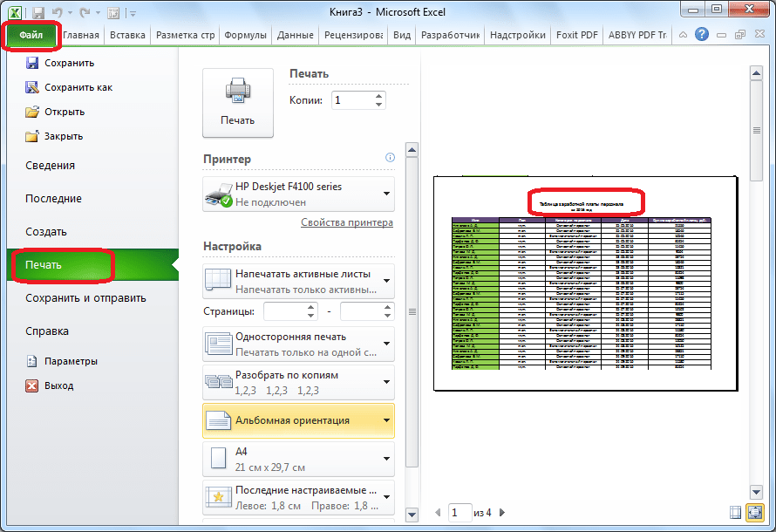776x532 pixels.
Task: Open the Excel Help question mark icon
Action: tap(701, 35)
